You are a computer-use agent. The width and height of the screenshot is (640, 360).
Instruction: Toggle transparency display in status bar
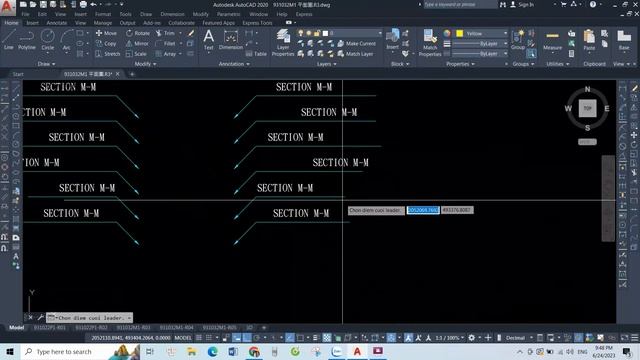(x=327, y=338)
